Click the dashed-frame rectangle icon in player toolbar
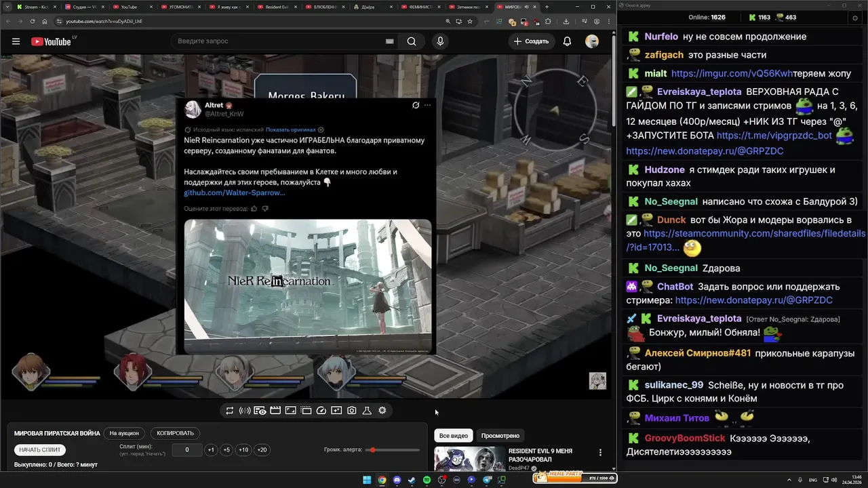The image size is (868, 488). point(306,410)
